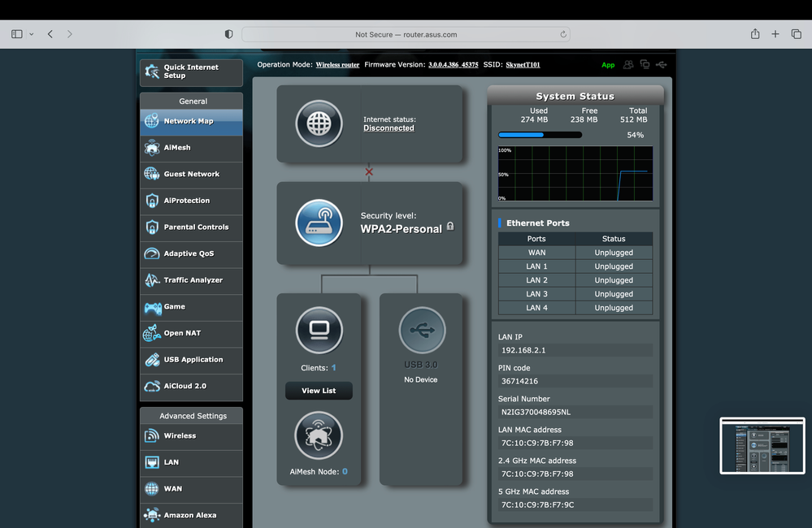The height and width of the screenshot is (528, 812).
Task: Open Safari tab overview
Action: click(796, 34)
